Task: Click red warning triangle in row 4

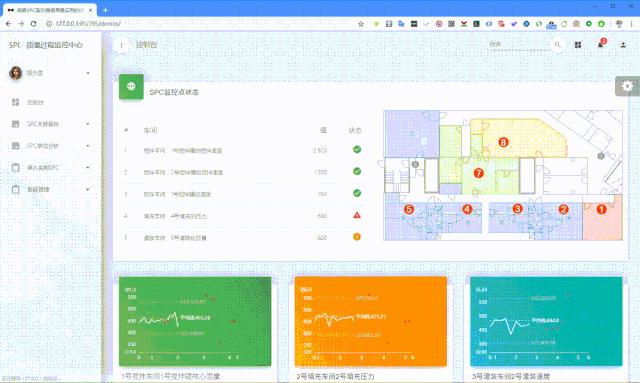Action: point(357,215)
